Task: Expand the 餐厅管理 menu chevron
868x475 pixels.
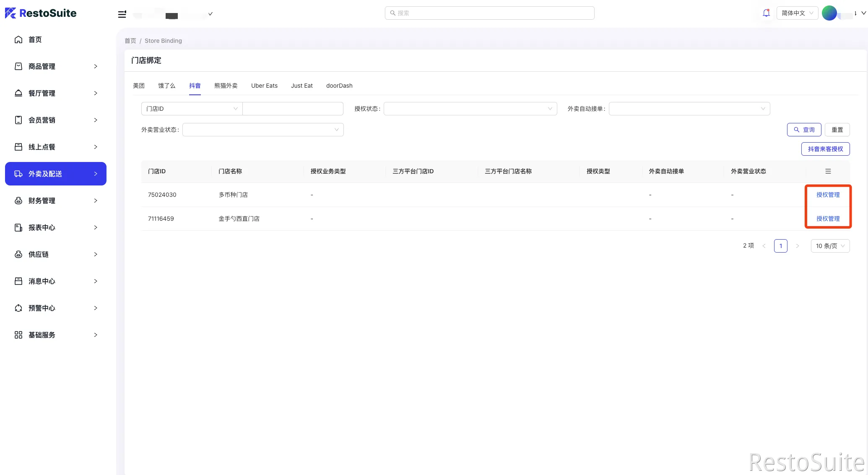Action: 96,93
